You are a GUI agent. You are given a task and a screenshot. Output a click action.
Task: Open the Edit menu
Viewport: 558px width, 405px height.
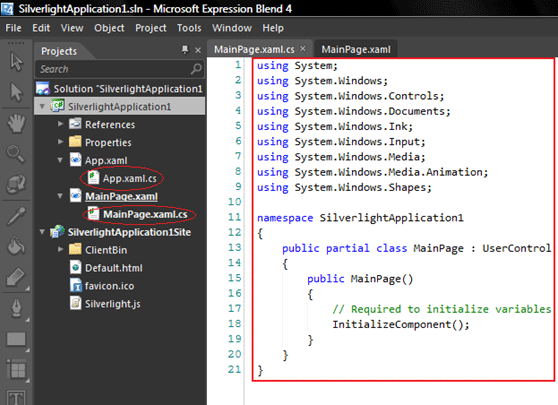pyautogui.click(x=41, y=28)
